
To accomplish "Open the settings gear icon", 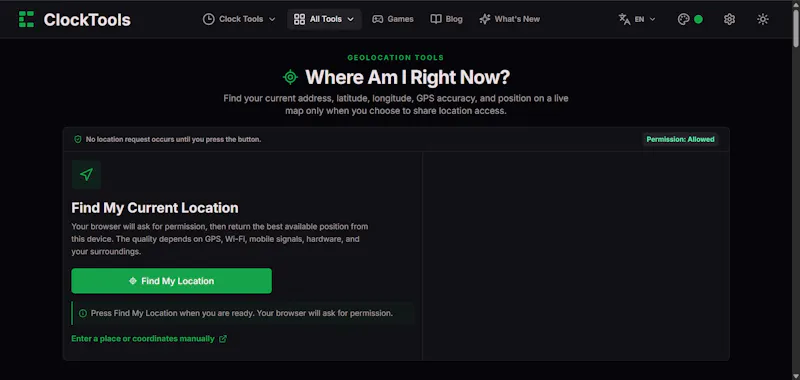I will [x=730, y=19].
